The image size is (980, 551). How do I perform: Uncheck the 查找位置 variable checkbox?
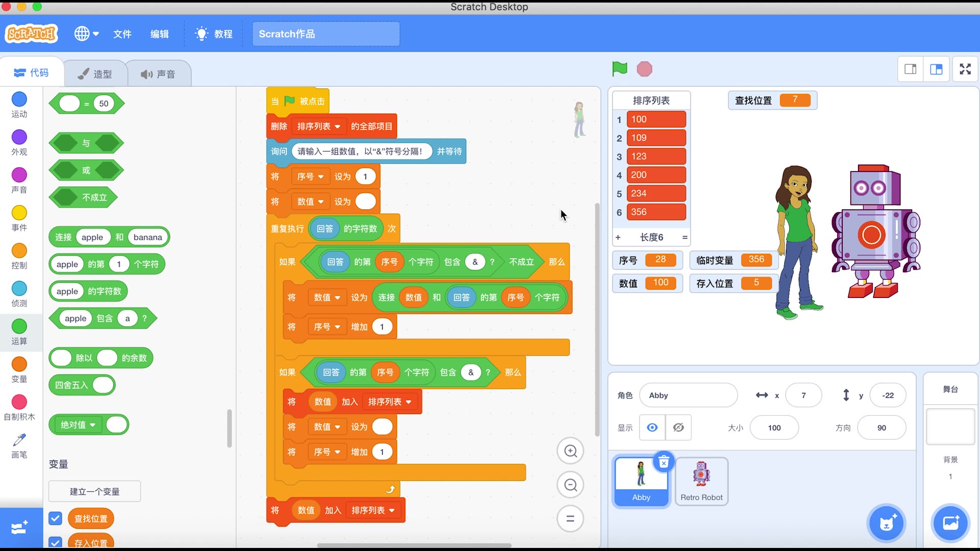[x=55, y=518]
